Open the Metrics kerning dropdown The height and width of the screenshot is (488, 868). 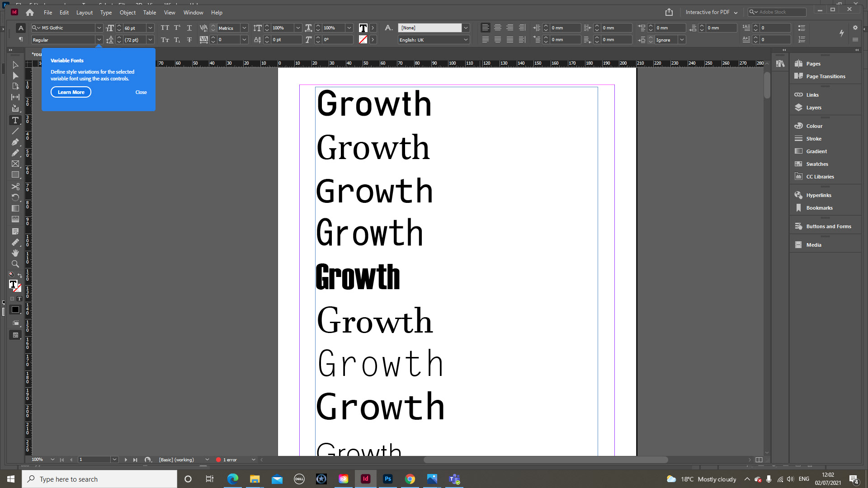tap(244, 28)
